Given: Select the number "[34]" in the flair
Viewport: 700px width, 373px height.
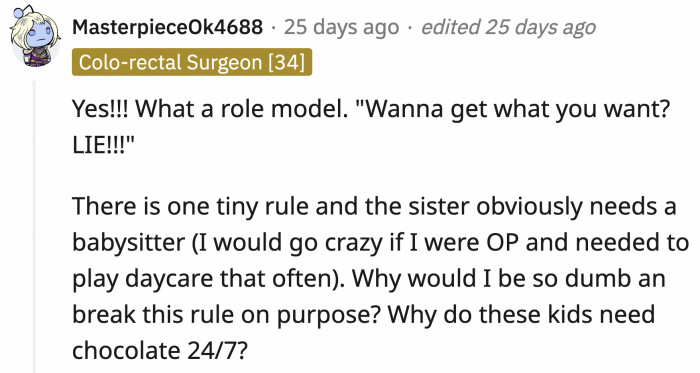Looking at the screenshot, I should click(x=287, y=62).
